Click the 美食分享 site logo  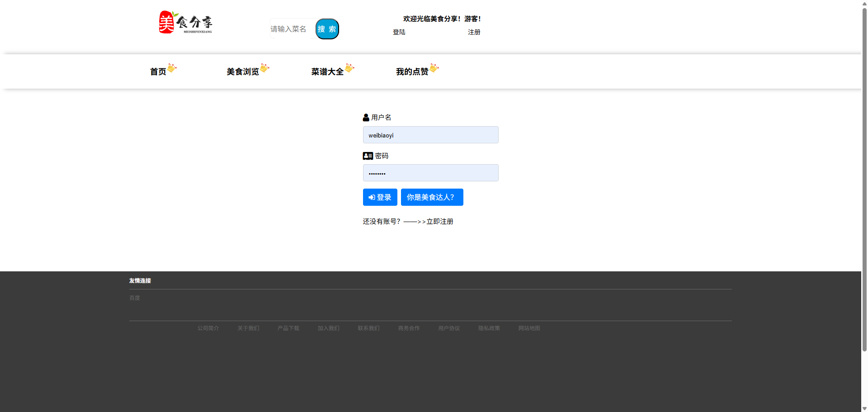click(x=185, y=22)
